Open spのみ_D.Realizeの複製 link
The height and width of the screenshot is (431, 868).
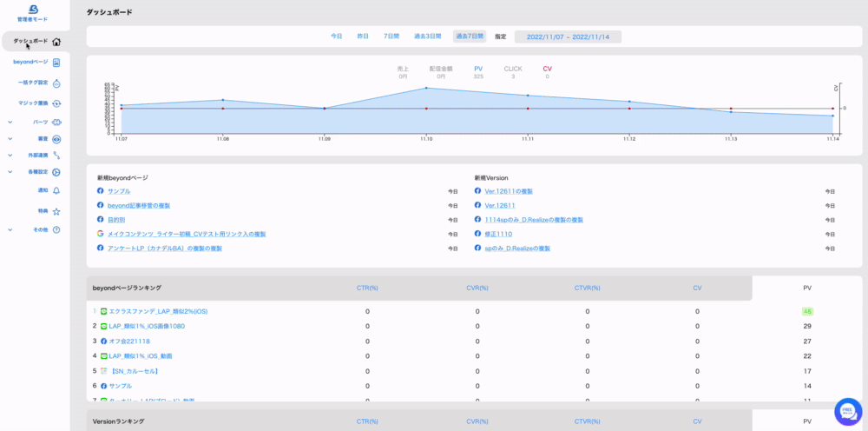517,249
